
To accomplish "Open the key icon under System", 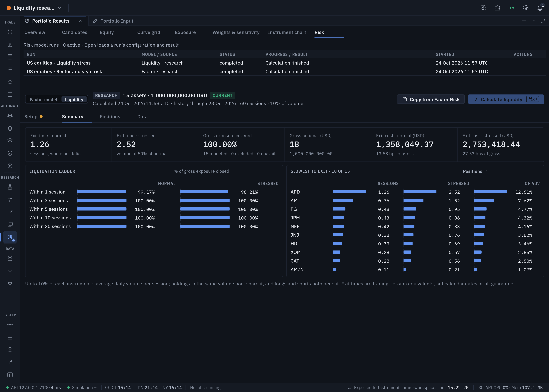I will tap(10, 362).
